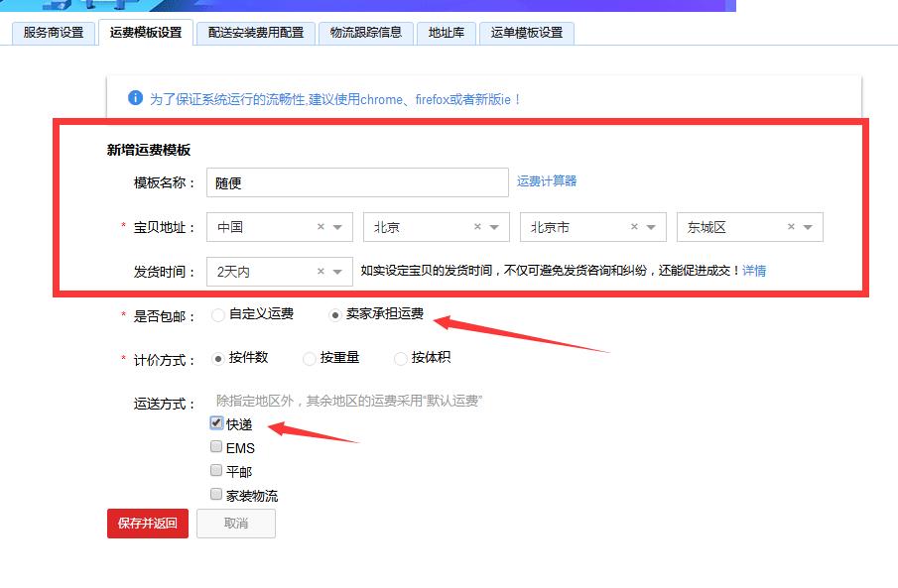Screen dimensions: 898x588
Task: Open the 发货时间 dropdown showing 2天内
Action: [339, 270]
